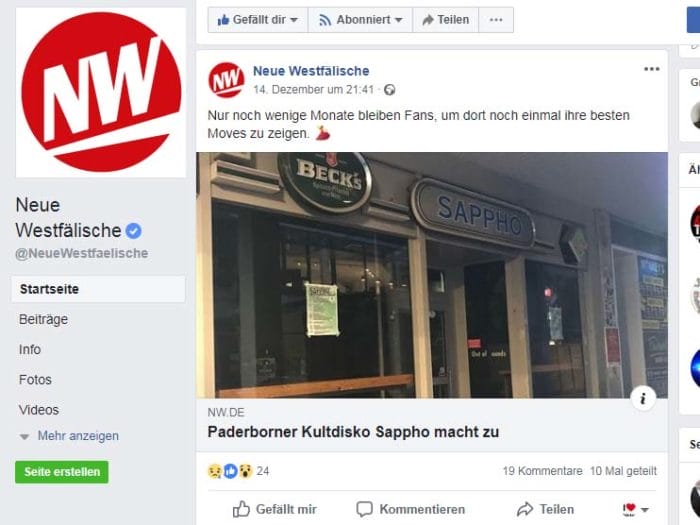The height and width of the screenshot is (525, 700).
Task: Open the comment-as profile selector arrow
Action: (636, 509)
